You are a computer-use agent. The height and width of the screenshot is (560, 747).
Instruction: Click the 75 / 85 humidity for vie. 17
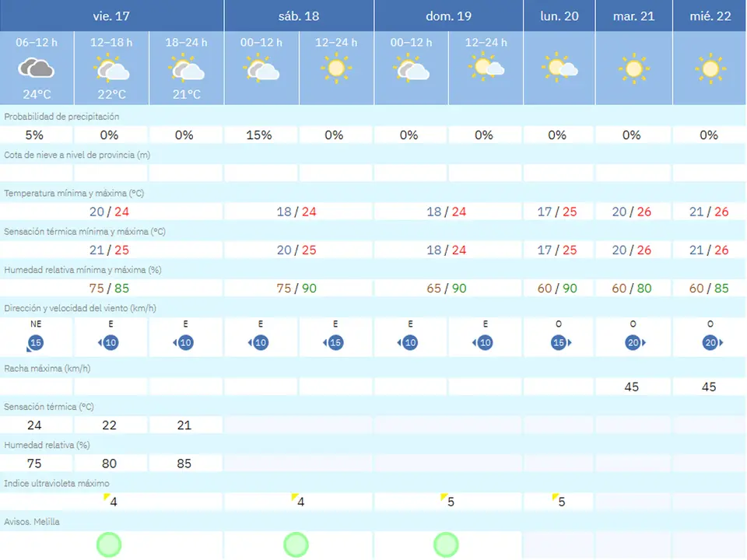point(109,288)
